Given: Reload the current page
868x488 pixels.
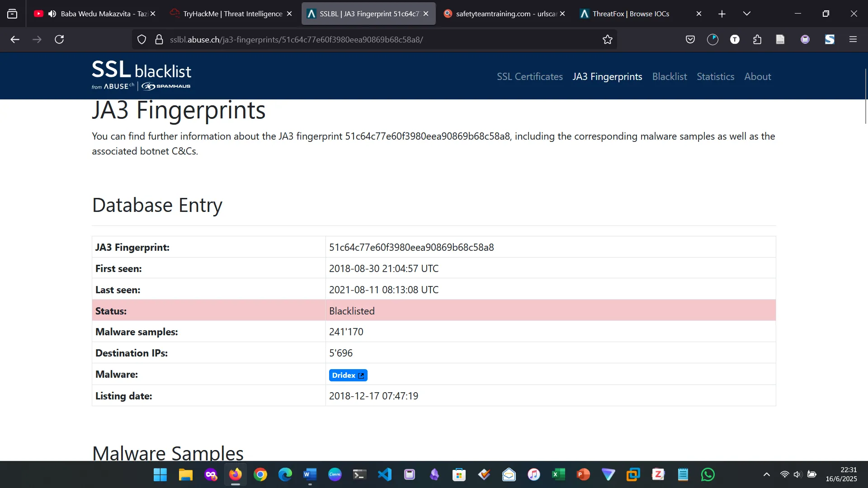Looking at the screenshot, I should coord(59,40).
